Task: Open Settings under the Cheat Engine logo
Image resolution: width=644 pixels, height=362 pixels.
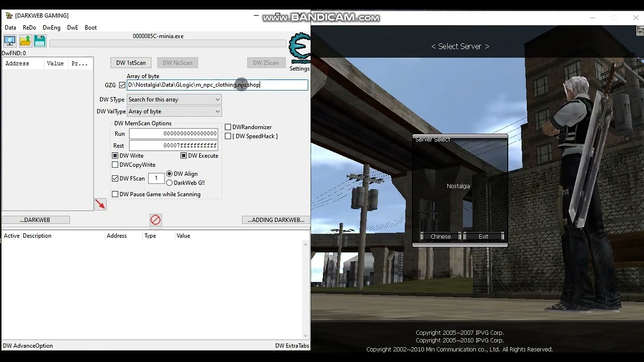Action: [299, 68]
